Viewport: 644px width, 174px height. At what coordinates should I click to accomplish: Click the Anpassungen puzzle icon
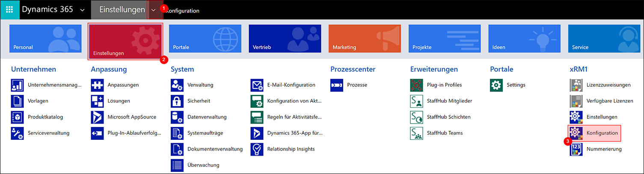97,85
